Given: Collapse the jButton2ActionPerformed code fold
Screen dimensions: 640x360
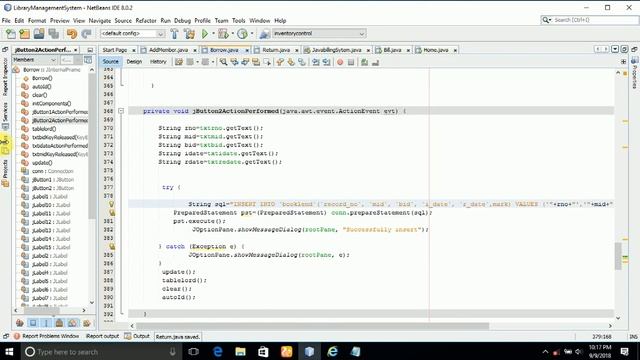Looking at the screenshot, I should pyautogui.click(x=121, y=111).
